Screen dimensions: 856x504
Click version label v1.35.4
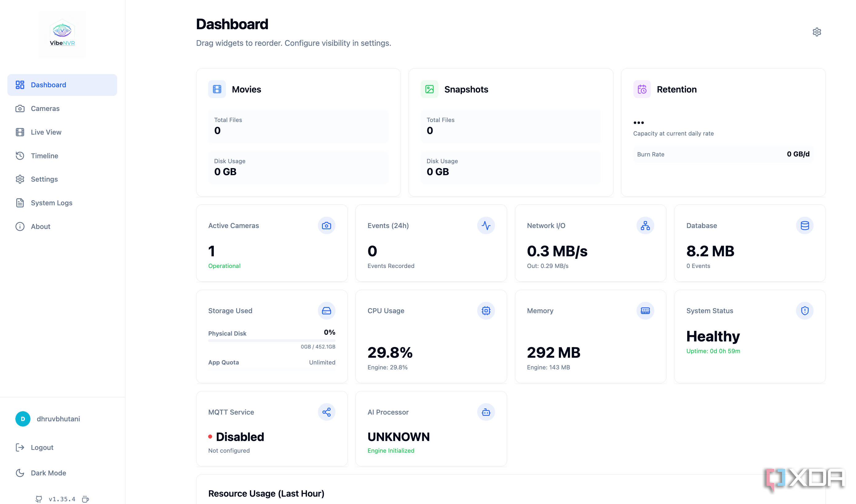[x=62, y=499]
